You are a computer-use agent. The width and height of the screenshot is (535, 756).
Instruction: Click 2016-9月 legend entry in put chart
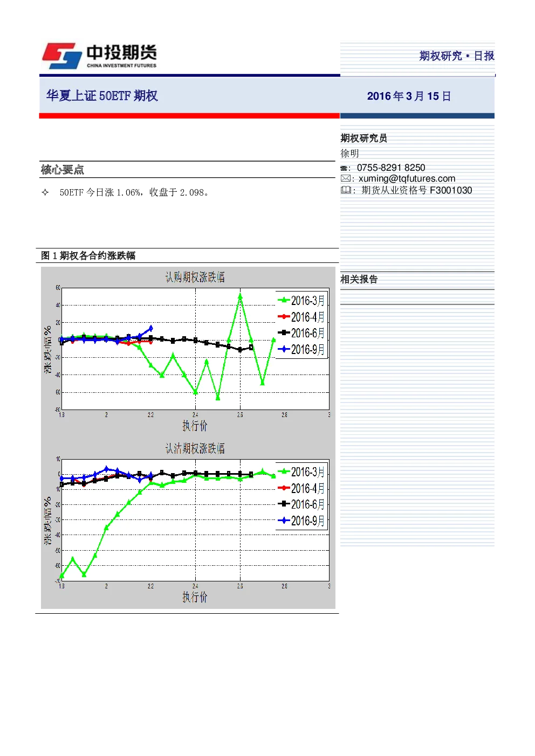tap(301, 521)
